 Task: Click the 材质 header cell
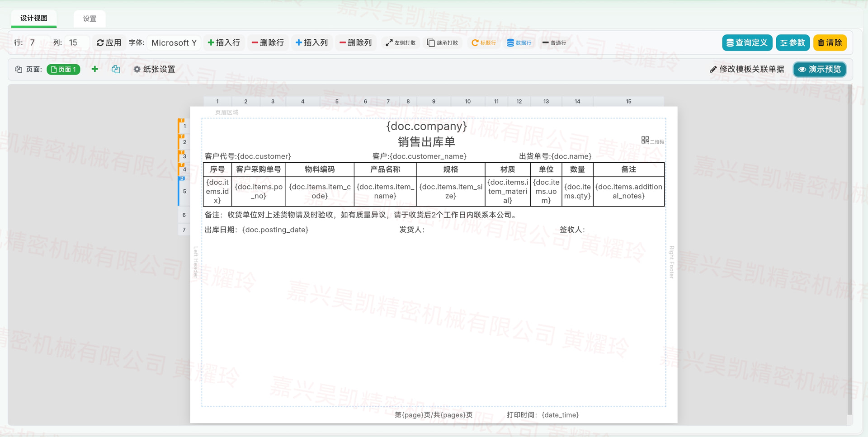[x=508, y=169]
